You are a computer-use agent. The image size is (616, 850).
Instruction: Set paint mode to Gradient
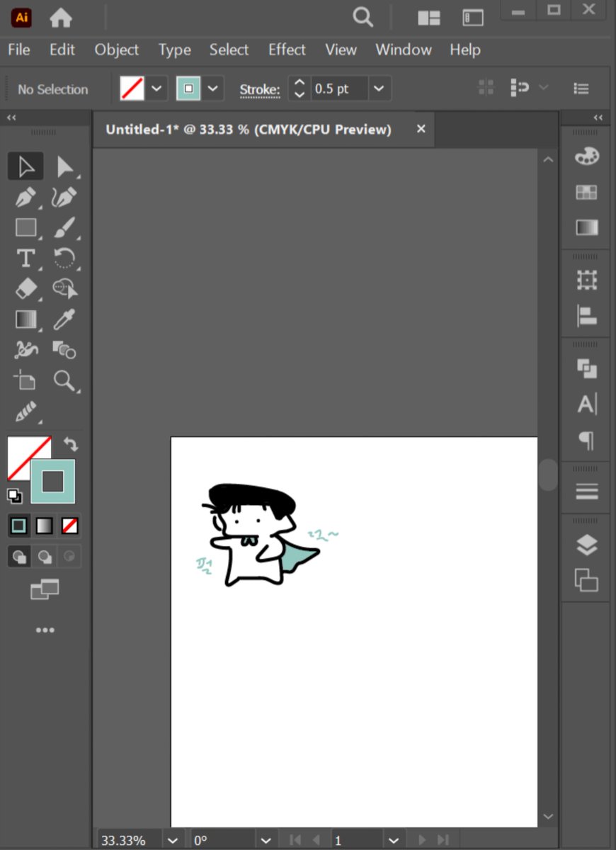[x=44, y=526]
